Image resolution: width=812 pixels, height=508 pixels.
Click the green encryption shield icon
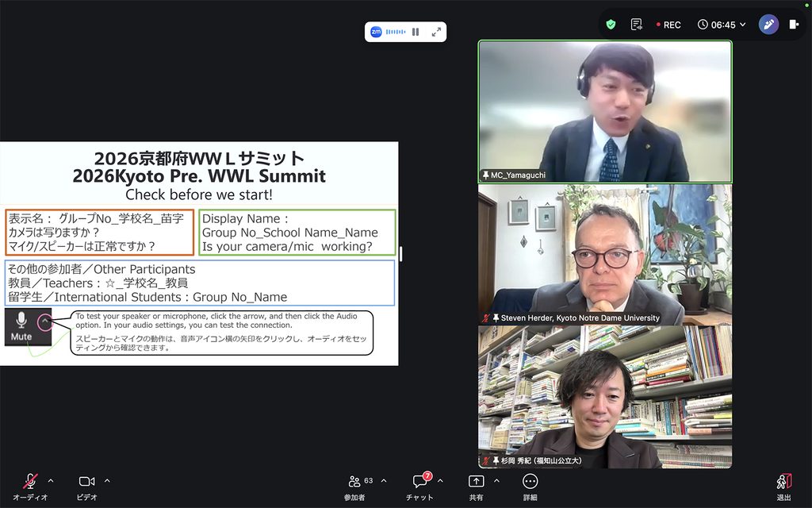point(611,25)
